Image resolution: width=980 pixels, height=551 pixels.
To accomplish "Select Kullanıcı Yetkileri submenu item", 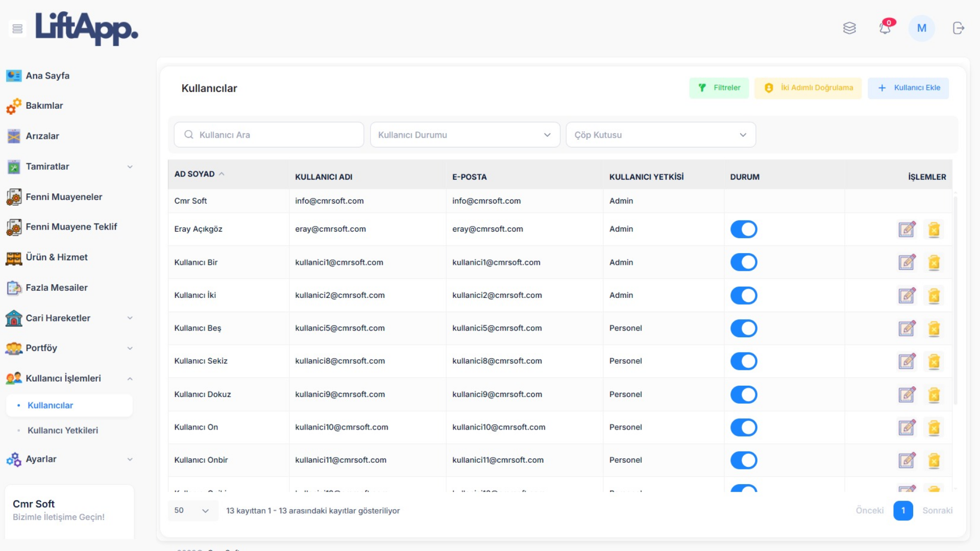I will 63,431.
